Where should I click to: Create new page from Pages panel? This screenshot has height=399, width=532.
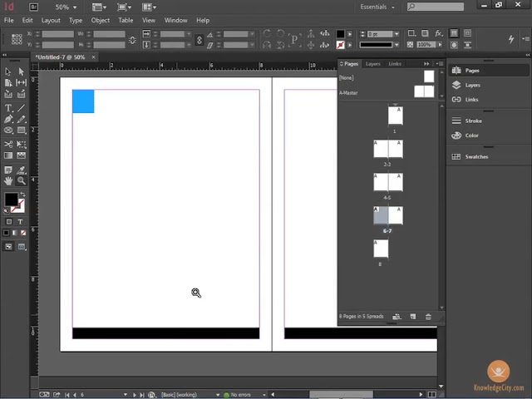[x=412, y=317]
